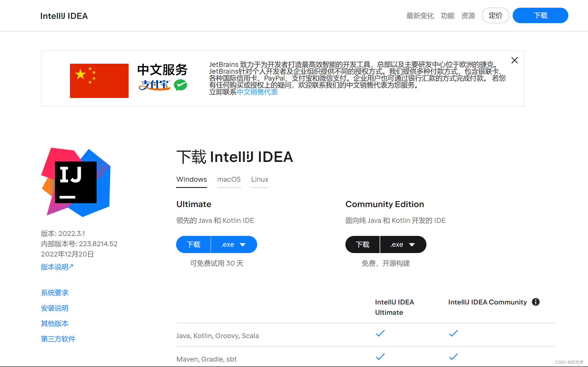The height and width of the screenshot is (367, 588).
Task: Switch to the Linux tab
Action: 260,179
